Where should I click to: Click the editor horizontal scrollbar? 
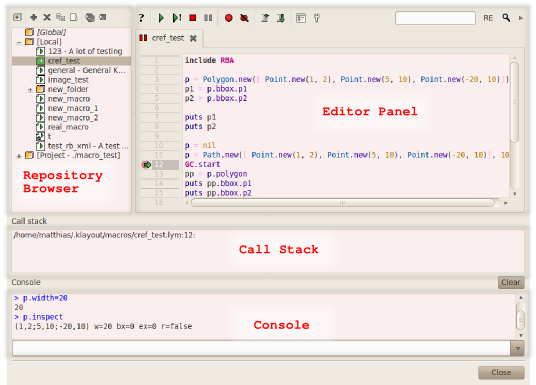343,203
